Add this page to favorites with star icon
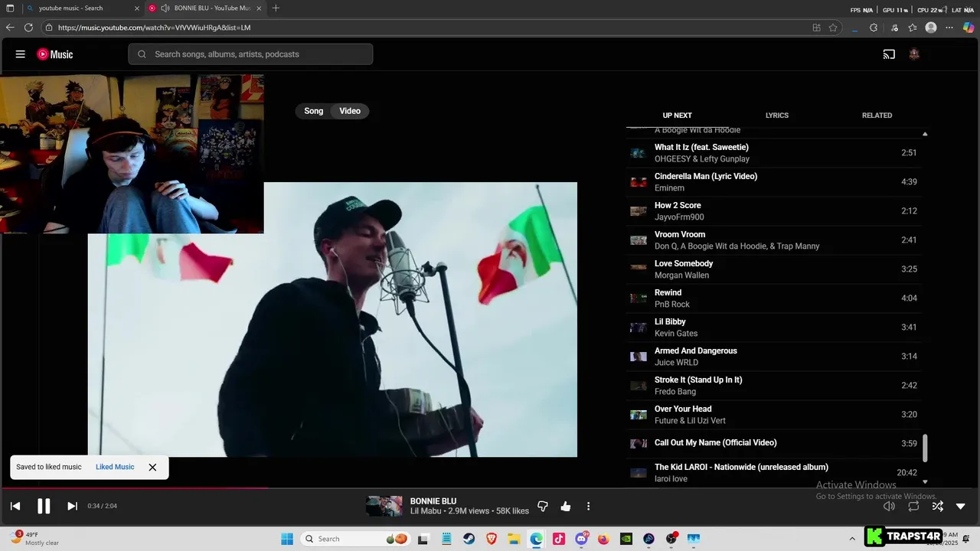Screen dimensions: 980x551 point(833,28)
